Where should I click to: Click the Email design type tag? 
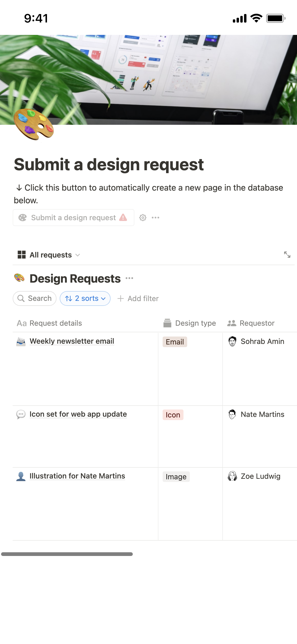(x=175, y=342)
